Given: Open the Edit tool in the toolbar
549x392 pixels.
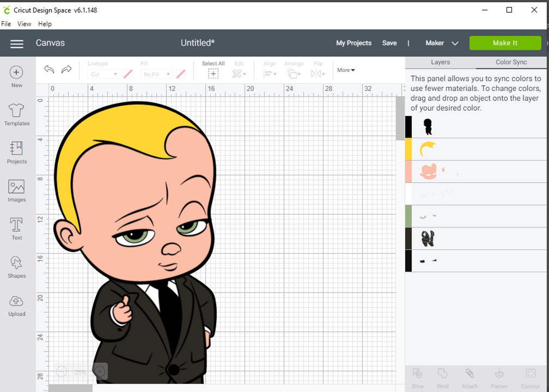Looking at the screenshot, I should point(239,69).
